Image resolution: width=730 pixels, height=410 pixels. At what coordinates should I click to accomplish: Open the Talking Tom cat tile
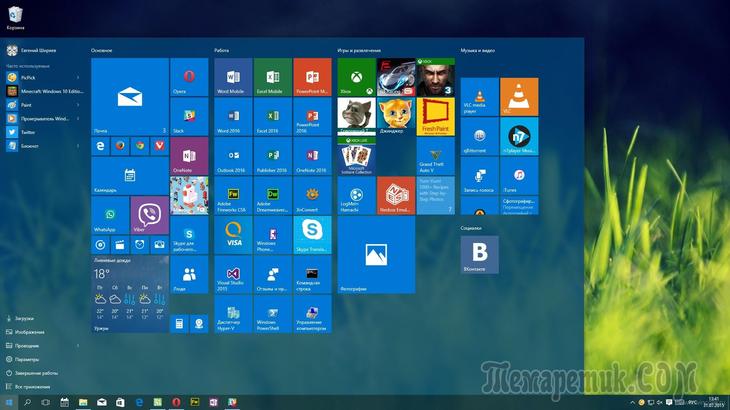coord(357,116)
